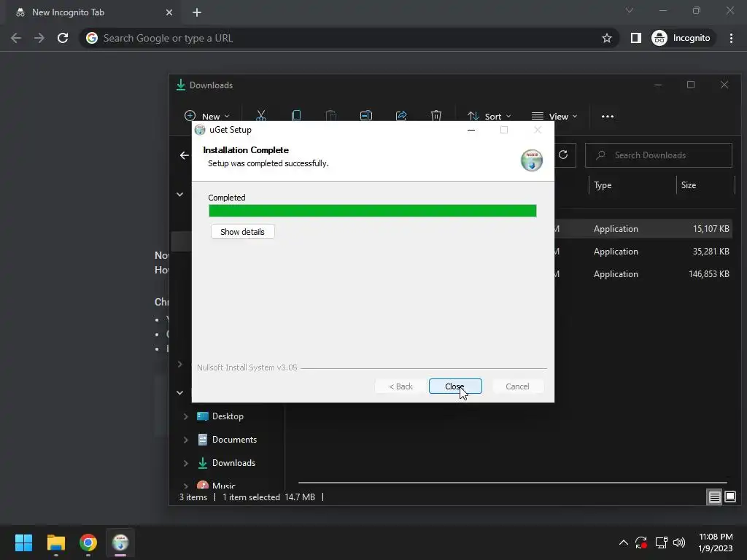Collapse the navigation section above the Desktop folder
747x560 pixels.
point(179,392)
